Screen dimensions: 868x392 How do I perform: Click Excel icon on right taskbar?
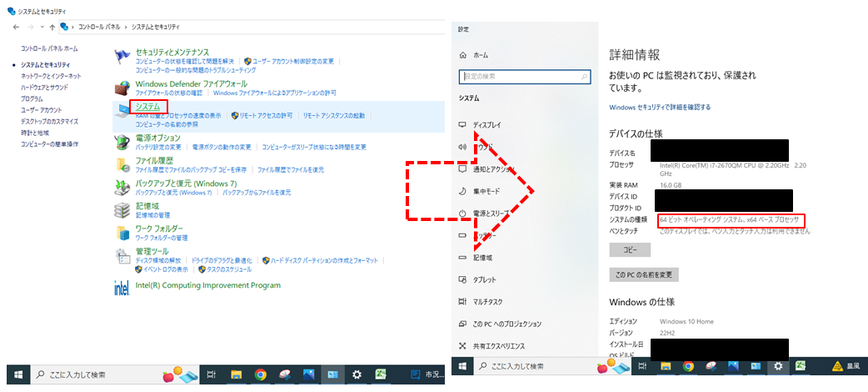pos(800,366)
